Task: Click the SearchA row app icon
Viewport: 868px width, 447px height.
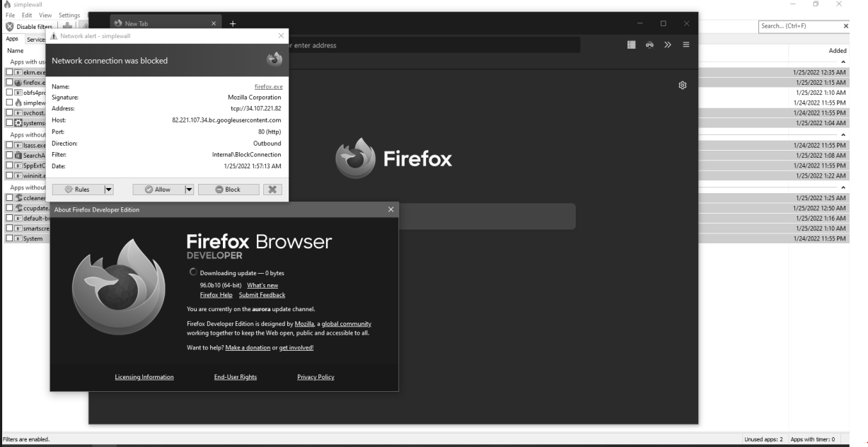Action: point(18,155)
